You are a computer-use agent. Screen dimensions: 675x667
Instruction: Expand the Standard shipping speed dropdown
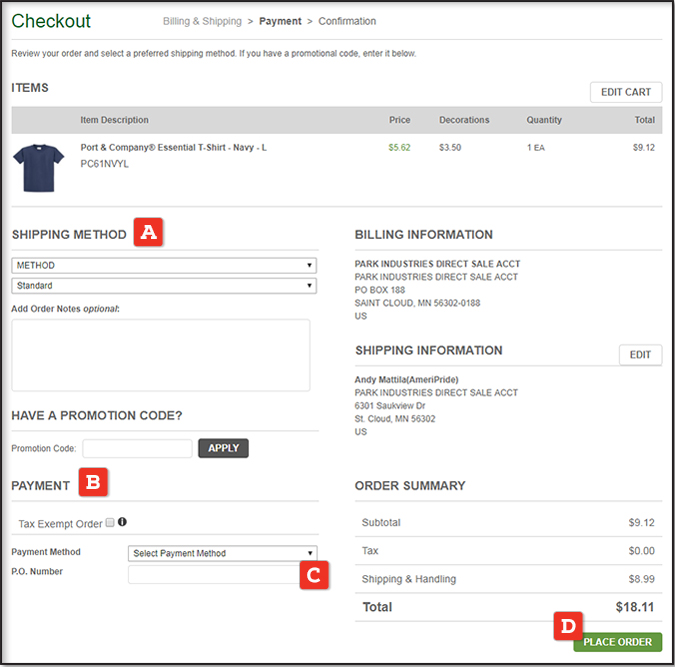pos(164,286)
